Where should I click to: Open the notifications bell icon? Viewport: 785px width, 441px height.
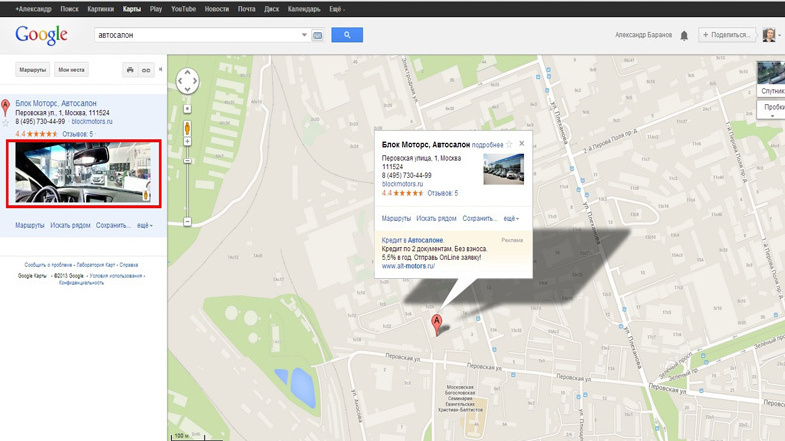pos(684,35)
